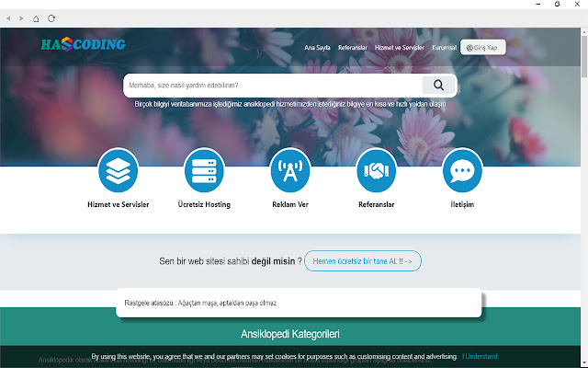Close the browser window
This screenshot has width=588, height=368.
tap(577, 4)
